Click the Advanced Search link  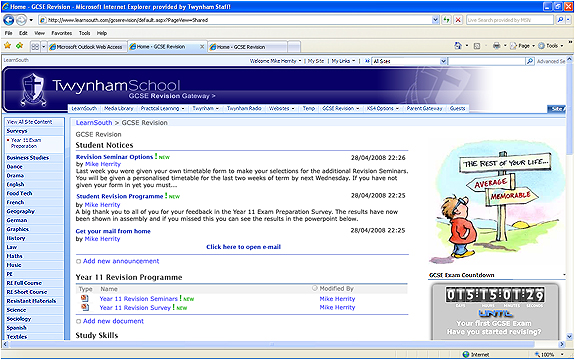[x=551, y=61]
